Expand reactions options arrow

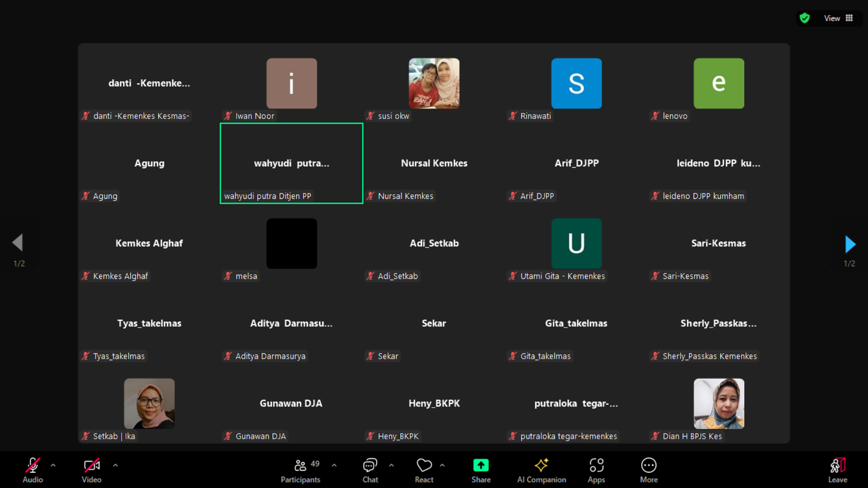(442, 465)
